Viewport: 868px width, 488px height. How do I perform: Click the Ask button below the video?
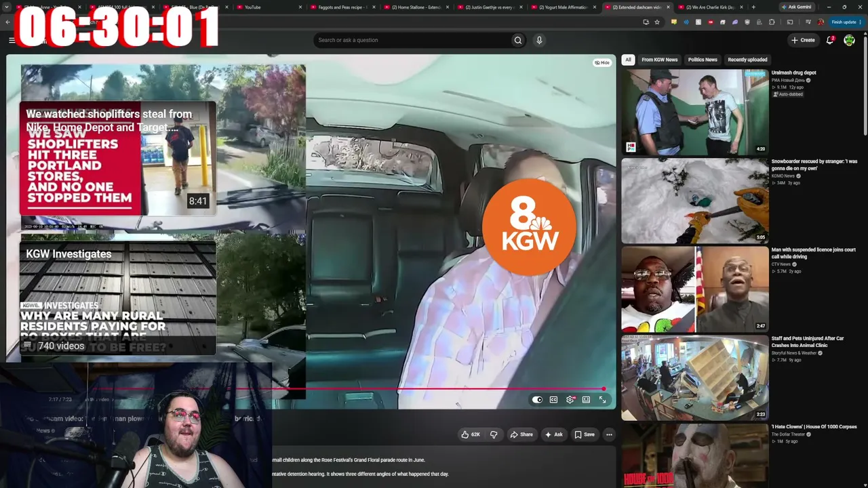554,434
